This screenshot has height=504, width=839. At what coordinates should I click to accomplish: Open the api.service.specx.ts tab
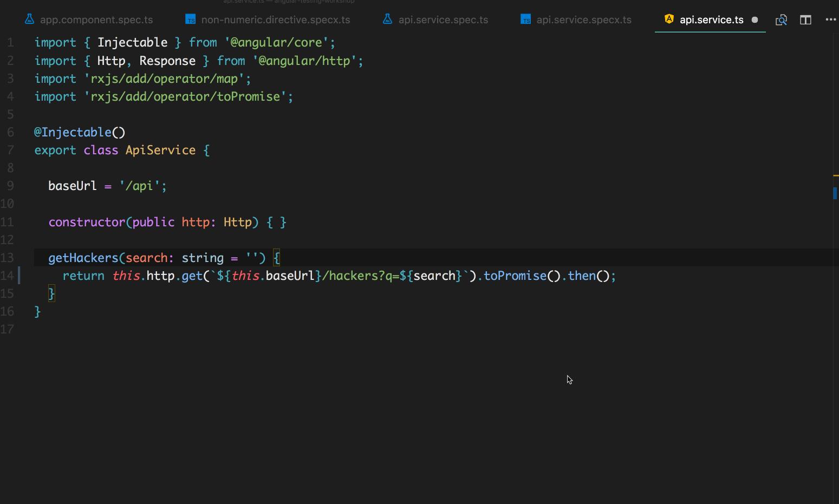coord(583,20)
